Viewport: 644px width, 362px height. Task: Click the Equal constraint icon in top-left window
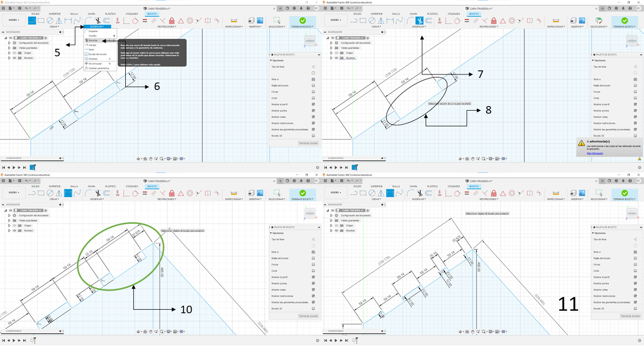[x=144, y=21]
